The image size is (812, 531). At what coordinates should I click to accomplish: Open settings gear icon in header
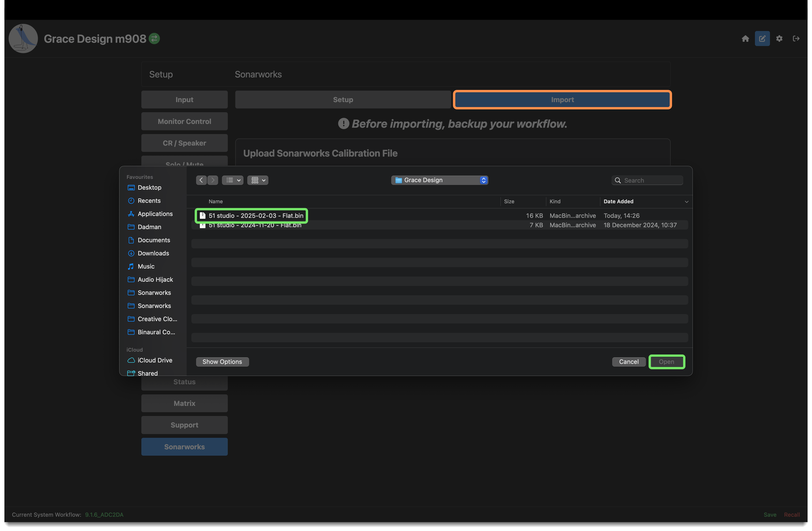coord(779,38)
